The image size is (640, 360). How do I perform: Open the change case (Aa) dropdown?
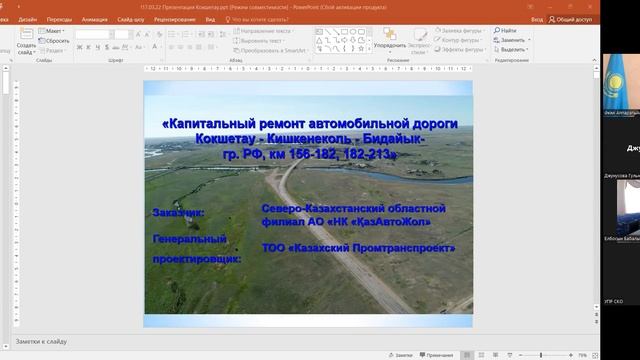tap(139, 47)
